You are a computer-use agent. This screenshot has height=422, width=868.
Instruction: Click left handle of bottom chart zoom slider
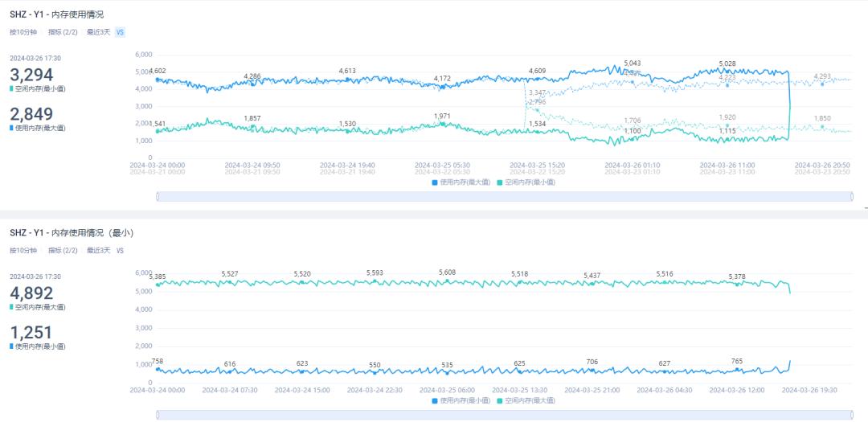tap(158, 415)
